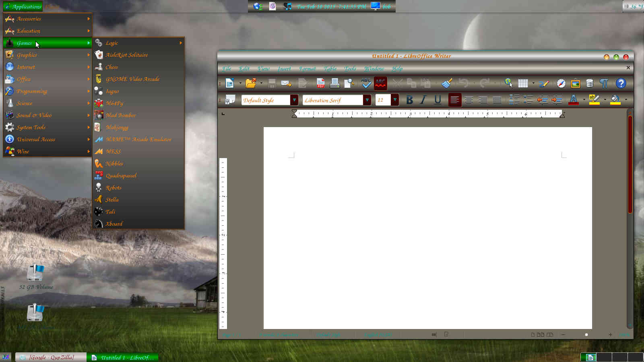
Task: Open the font color palette dropdown arrow
Action: click(584, 100)
